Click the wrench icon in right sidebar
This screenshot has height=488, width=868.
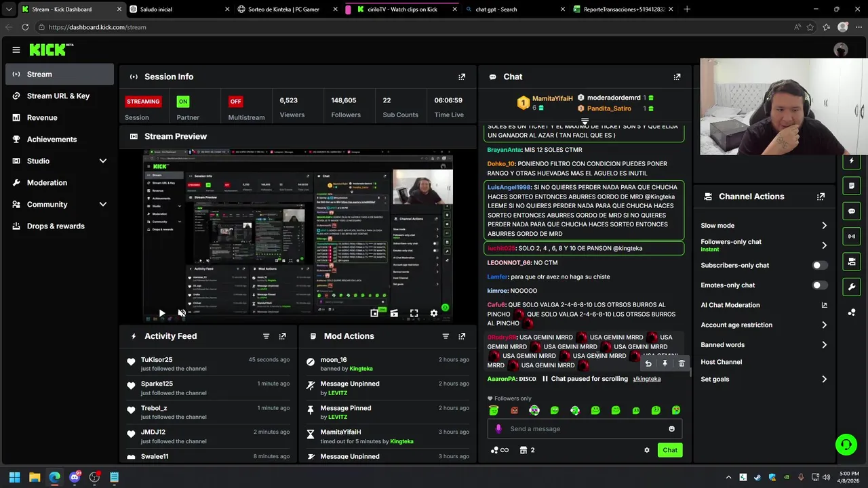(852, 287)
